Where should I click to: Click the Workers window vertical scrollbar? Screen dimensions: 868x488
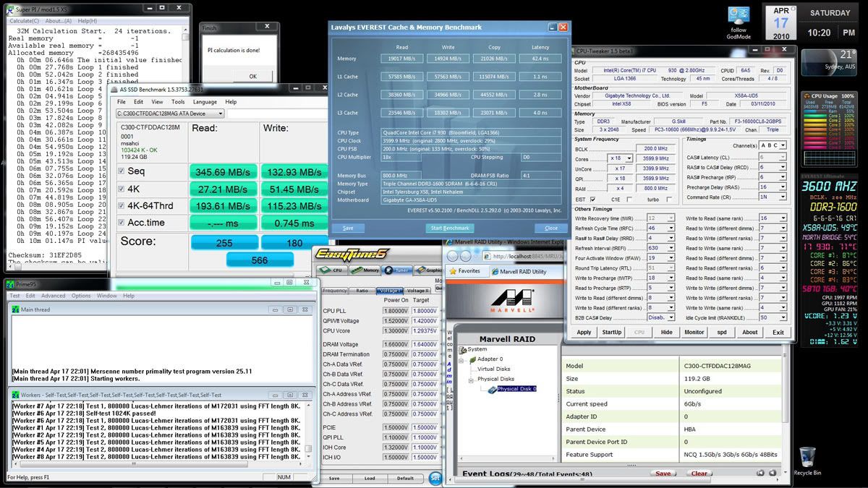point(309,431)
